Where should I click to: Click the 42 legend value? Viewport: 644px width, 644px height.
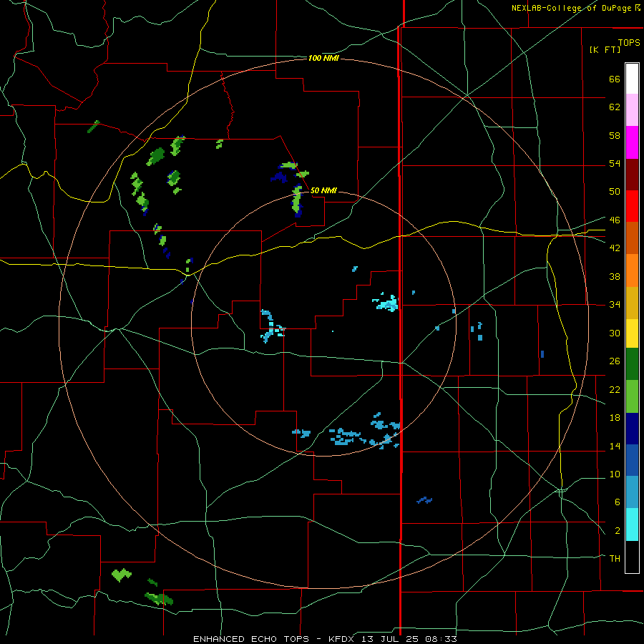click(x=615, y=248)
